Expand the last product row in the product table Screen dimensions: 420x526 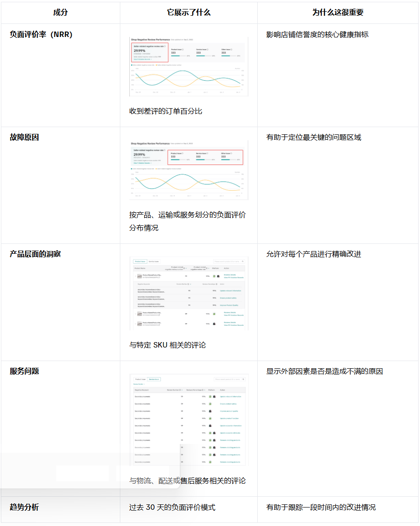pos(135,324)
